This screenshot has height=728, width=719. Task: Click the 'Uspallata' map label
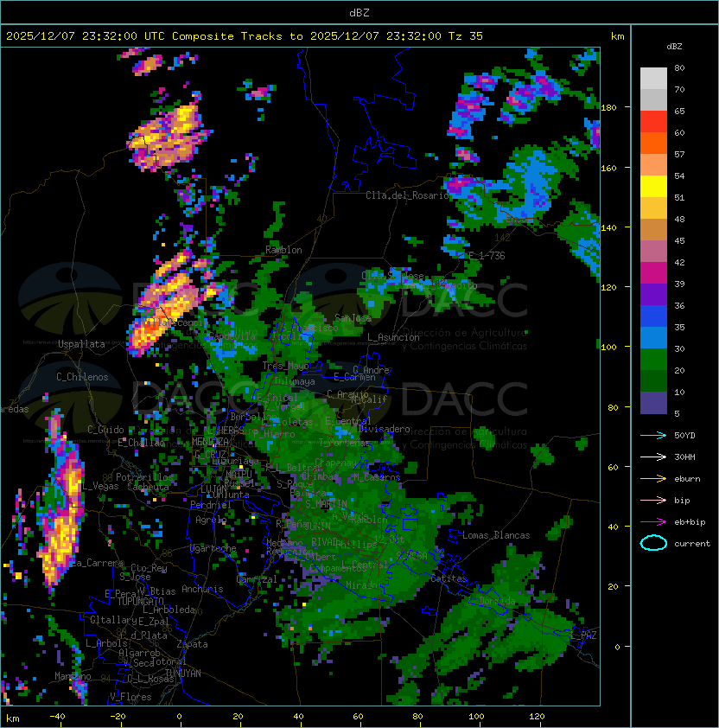(x=81, y=344)
